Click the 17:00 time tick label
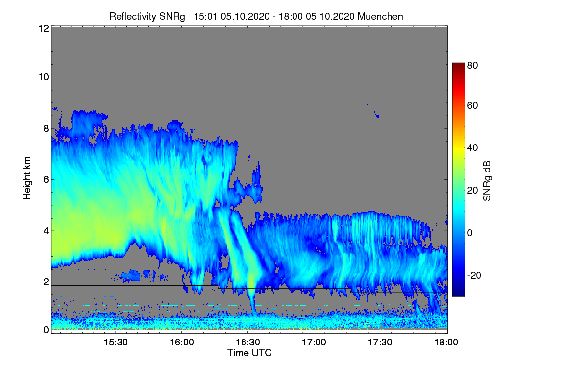The image size is (588, 392). tap(314, 343)
